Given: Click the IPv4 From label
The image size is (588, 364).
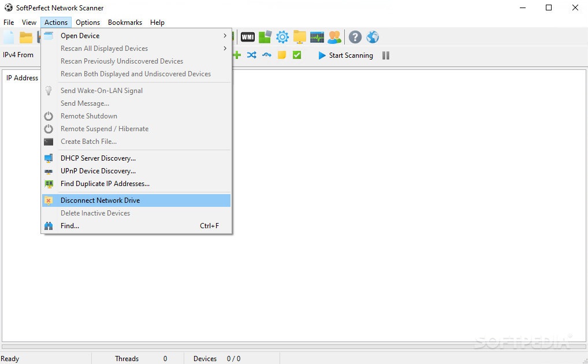Looking at the screenshot, I should pos(18,55).
